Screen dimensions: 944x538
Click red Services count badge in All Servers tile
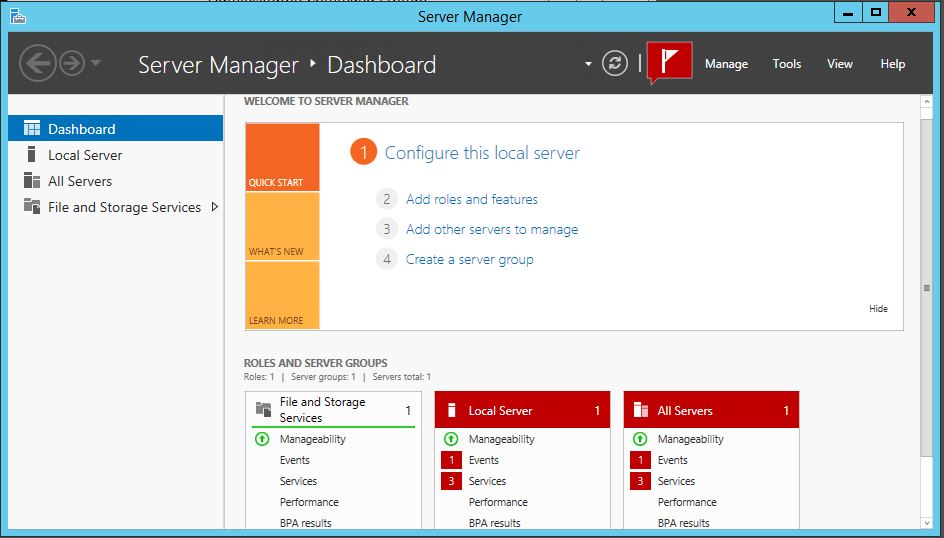(641, 481)
